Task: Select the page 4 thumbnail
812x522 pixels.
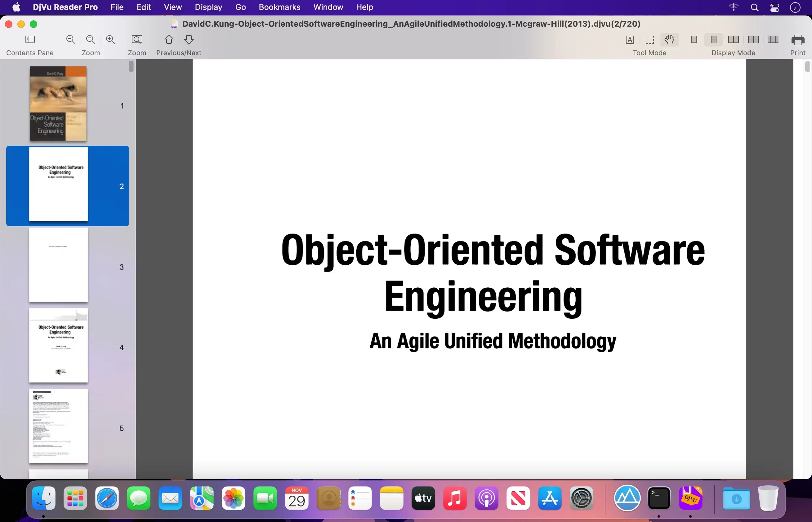Action: coord(58,345)
